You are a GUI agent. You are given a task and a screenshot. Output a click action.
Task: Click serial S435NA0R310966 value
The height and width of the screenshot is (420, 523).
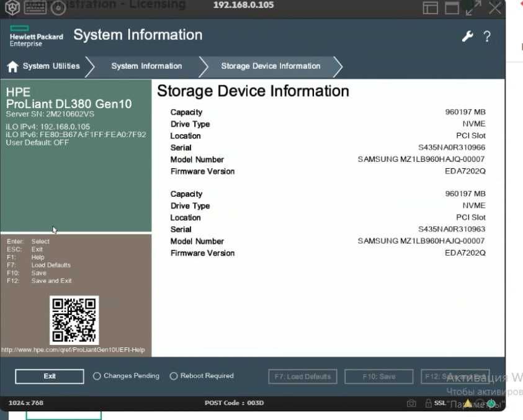[452, 148]
